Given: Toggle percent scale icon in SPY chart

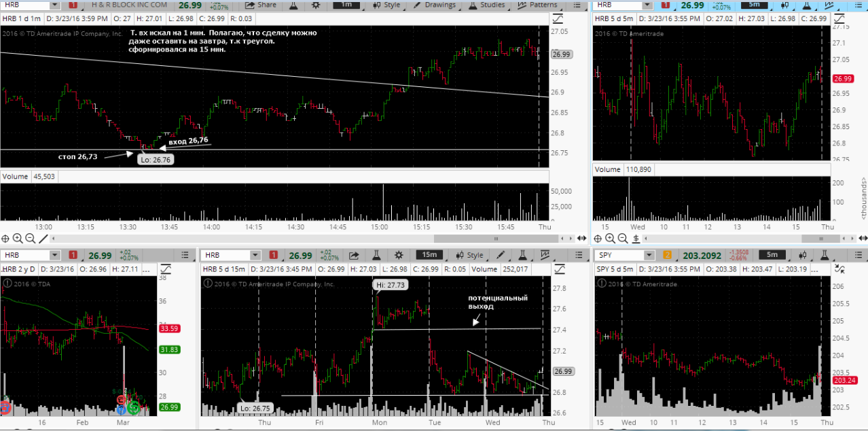Looking at the screenshot, I should point(838,269).
